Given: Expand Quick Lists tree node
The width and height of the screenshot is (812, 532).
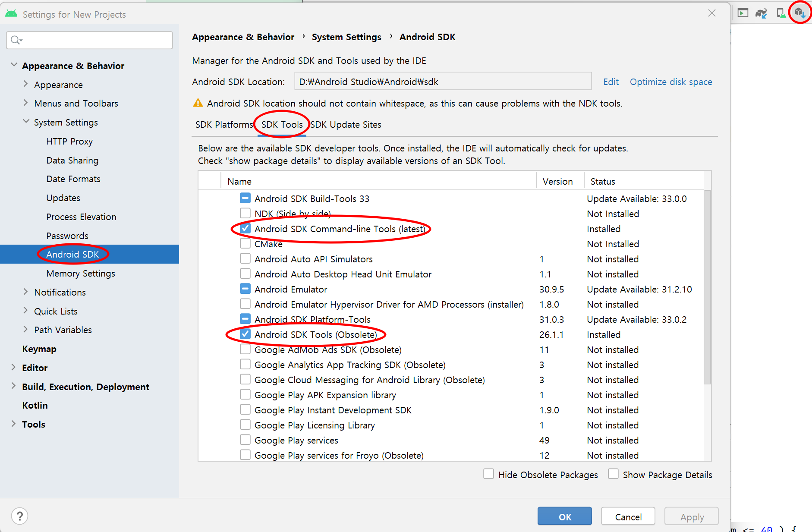Looking at the screenshot, I should coord(25,311).
